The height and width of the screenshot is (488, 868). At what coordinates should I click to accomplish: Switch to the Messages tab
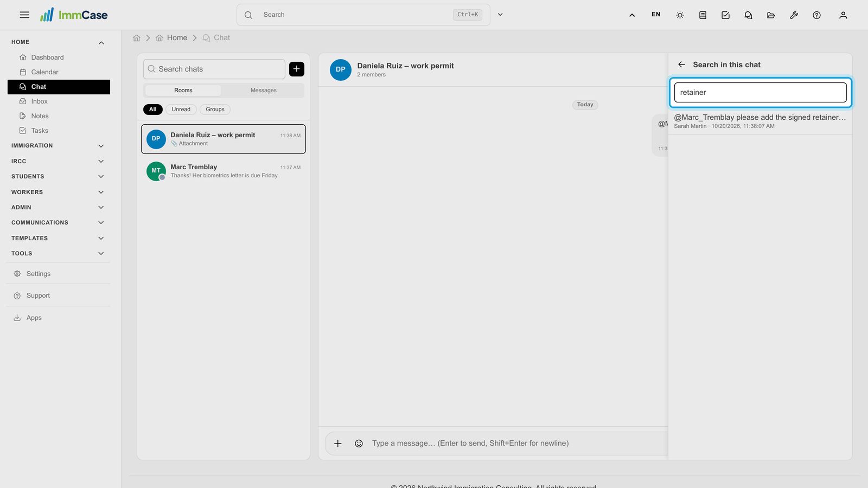tap(264, 91)
